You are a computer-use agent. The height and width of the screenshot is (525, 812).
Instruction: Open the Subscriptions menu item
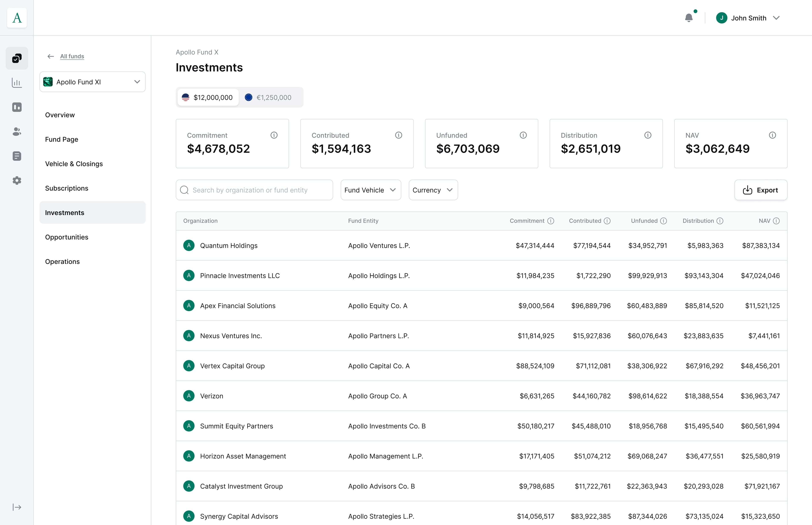pos(67,188)
